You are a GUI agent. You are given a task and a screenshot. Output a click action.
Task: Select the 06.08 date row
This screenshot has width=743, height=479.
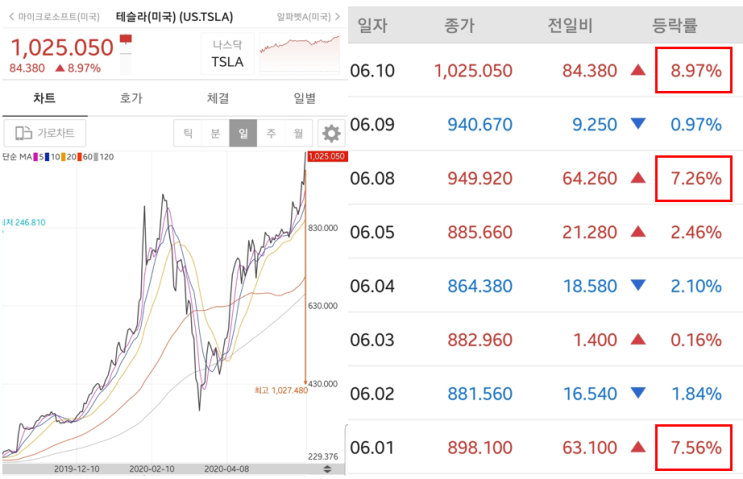coord(545,178)
